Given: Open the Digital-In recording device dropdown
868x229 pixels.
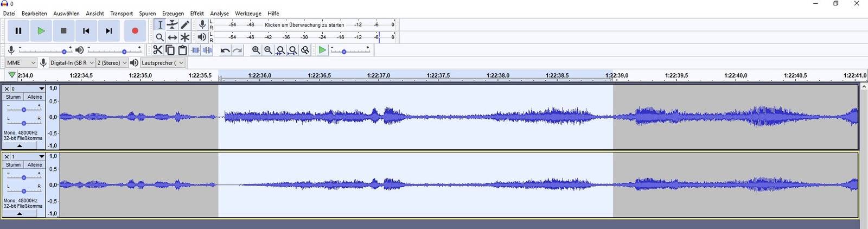Looking at the screenshot, I should [72, 63].
